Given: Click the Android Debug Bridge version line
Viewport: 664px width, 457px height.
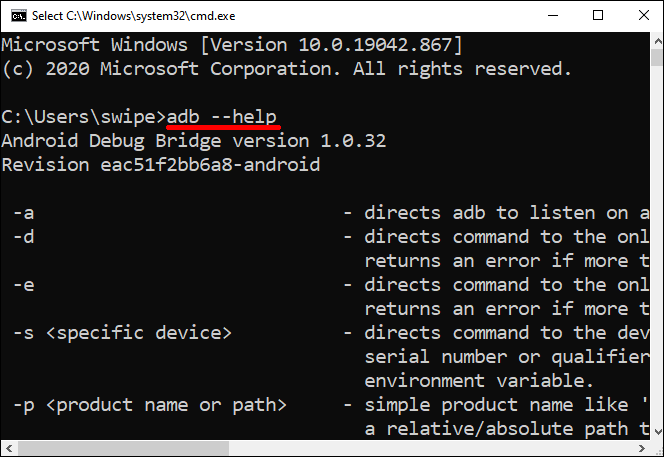Looking at the screenshot, I should [193, 141].
